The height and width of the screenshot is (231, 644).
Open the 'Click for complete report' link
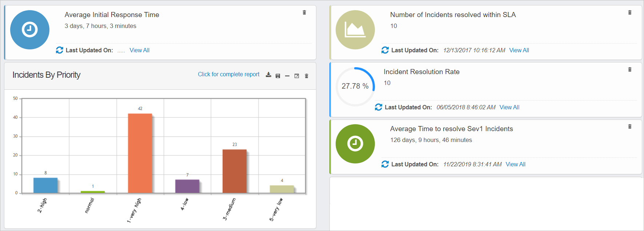click(x=228, y=74)
